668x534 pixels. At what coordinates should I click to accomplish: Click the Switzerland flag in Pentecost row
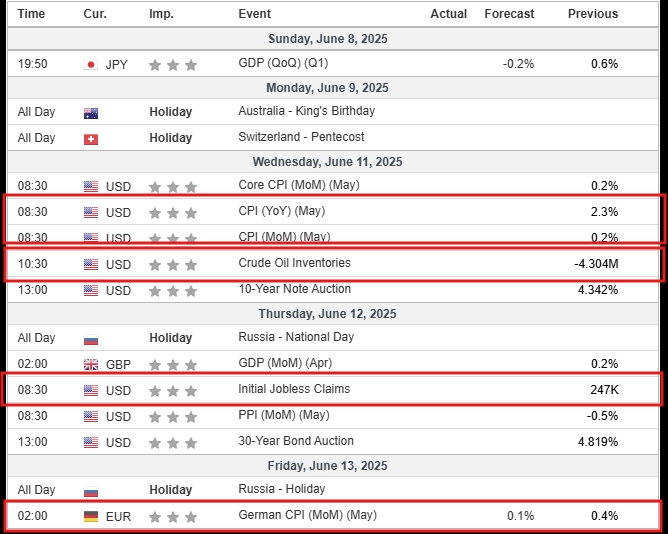click(91, 138)
